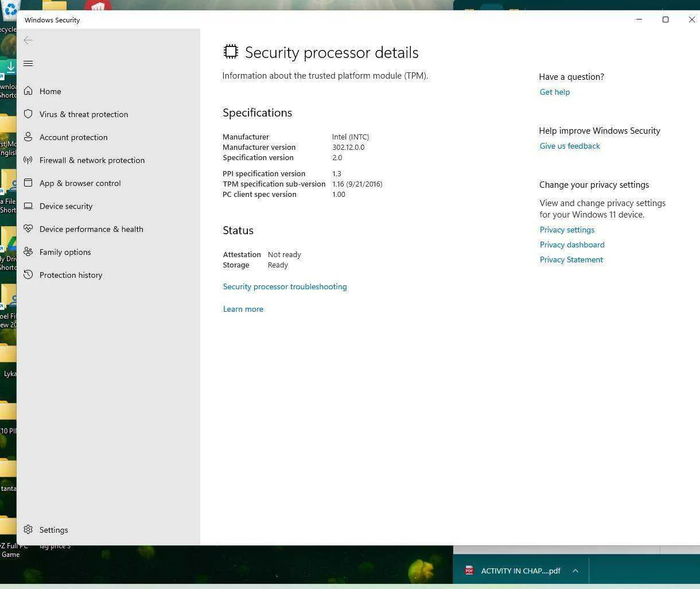The width and height of the screenshot is (700, 589).
Task: Click the back arrow in Windows Security
Action: pyautogui.click(x=28, y=40)
